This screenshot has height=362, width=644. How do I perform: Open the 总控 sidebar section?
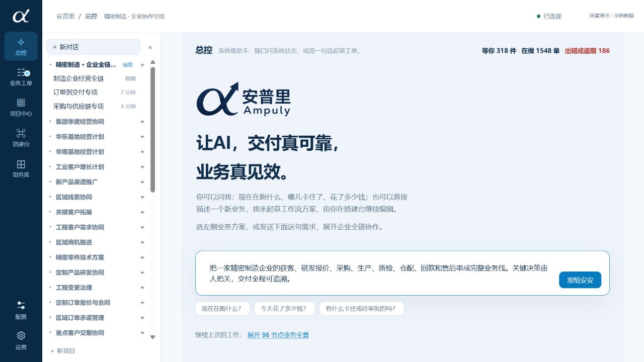[21, 46]
